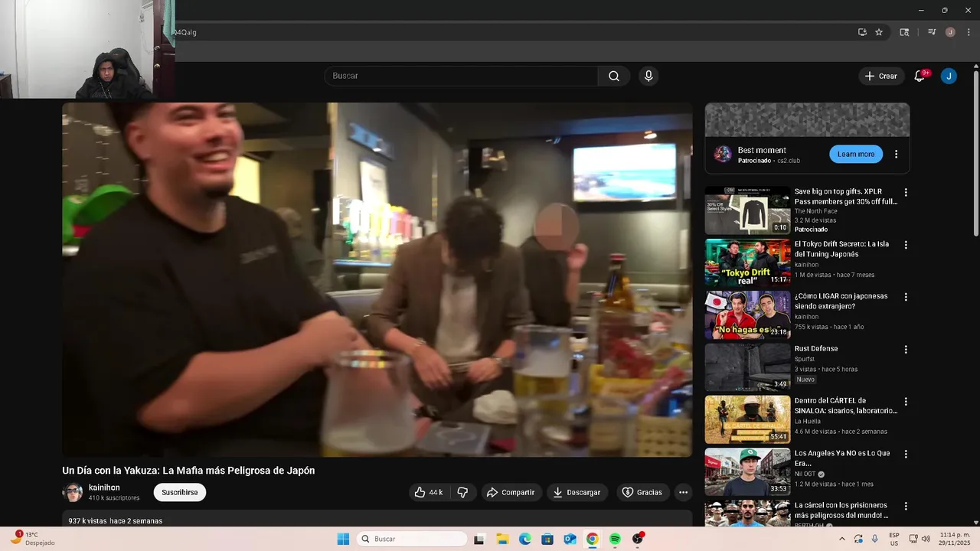Click the video player to pause
980x551 pixels.
click(x=377, y=280)
